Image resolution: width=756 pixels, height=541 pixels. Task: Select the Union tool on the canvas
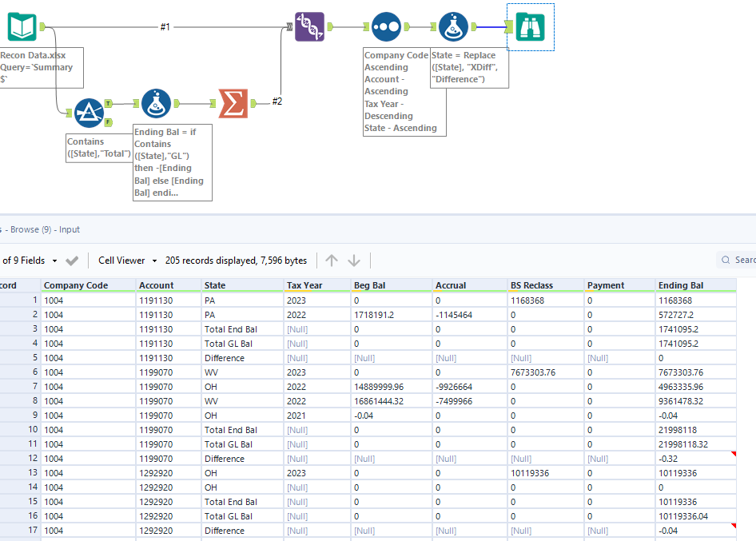coord(386,26)
